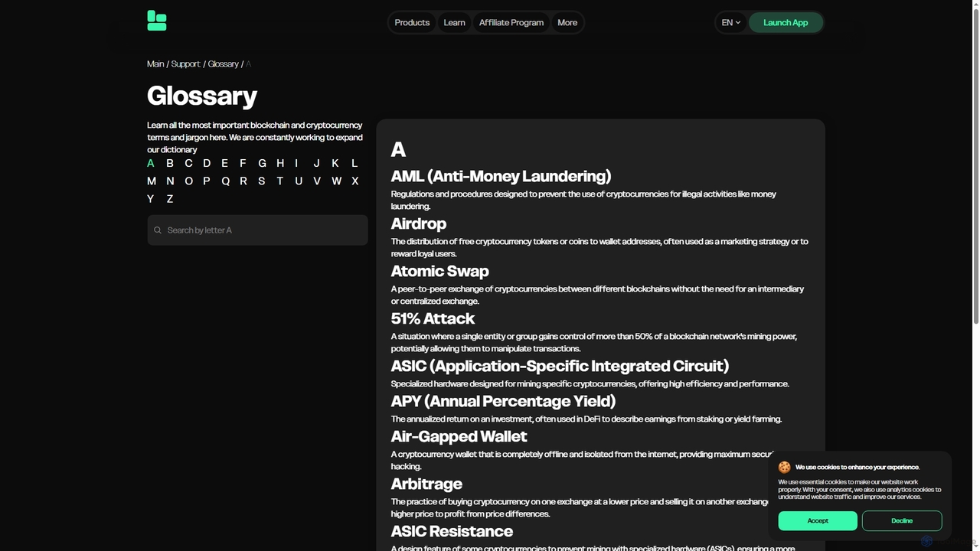Select letter A in alphabet index
This screenshot has height=551, width=980.
click(x=151, y=163)
